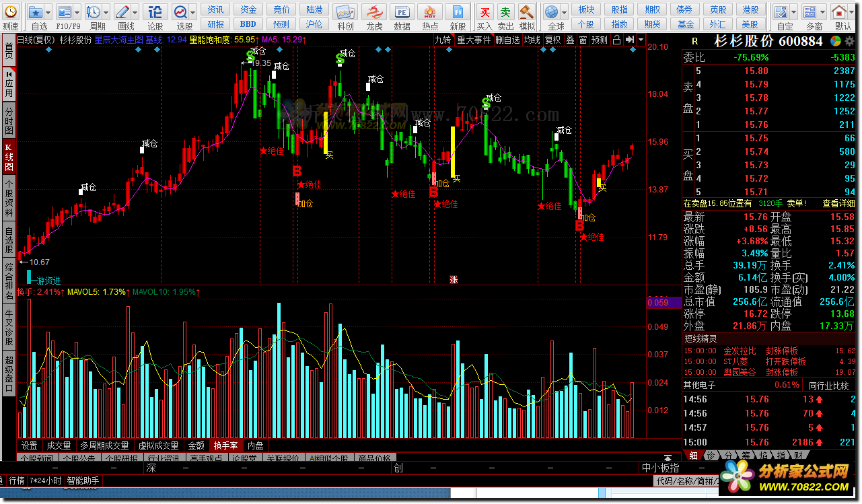Expand the 自定 dropdown arrow
Screen dimensions: 862x504
(x=794, y=12)
